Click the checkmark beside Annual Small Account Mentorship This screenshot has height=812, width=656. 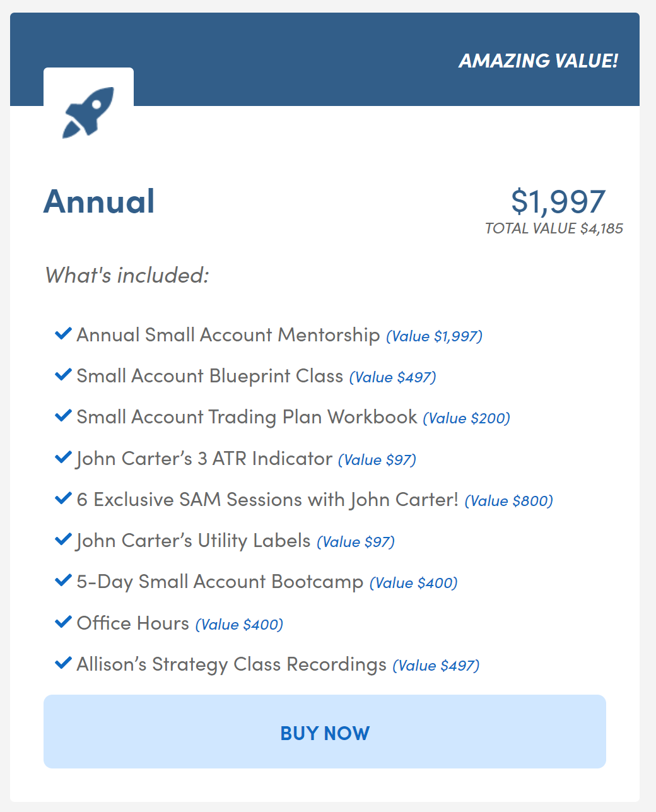63,334
